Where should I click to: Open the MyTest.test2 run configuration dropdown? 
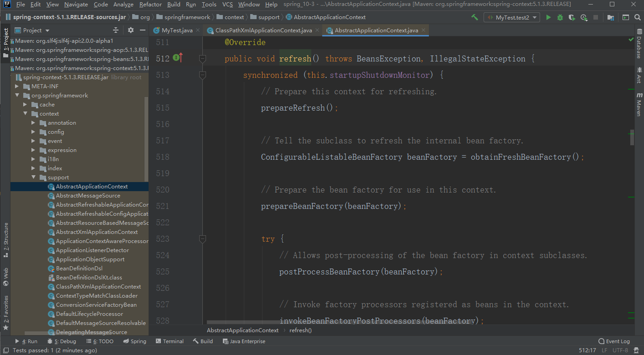(512, 17)
